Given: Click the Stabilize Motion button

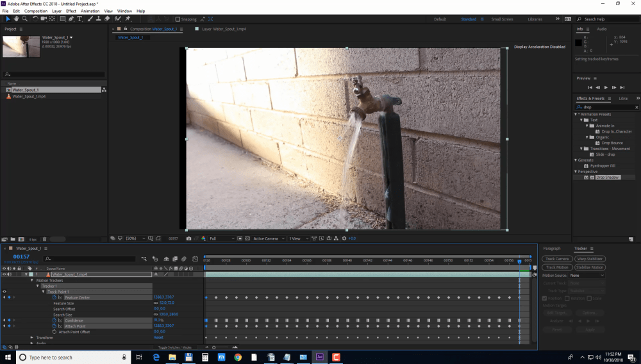Looking at the screenshot, I should (590, 267).
